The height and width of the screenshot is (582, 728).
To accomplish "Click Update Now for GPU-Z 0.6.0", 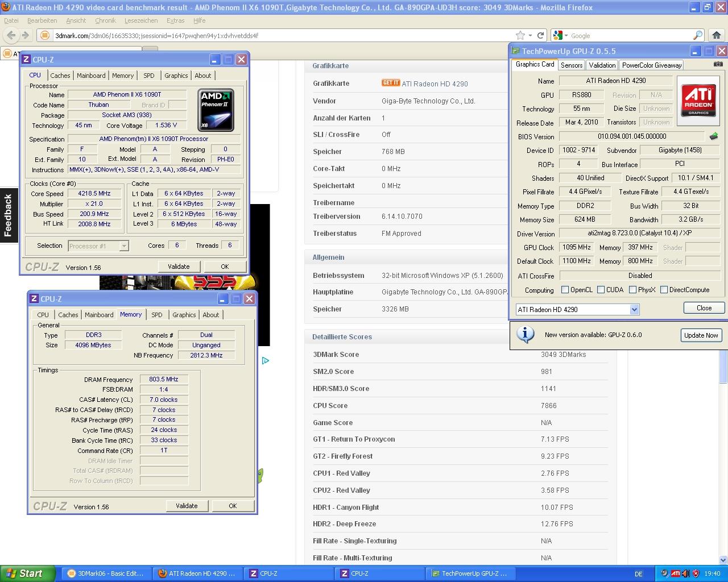I will tap(701, 335).
